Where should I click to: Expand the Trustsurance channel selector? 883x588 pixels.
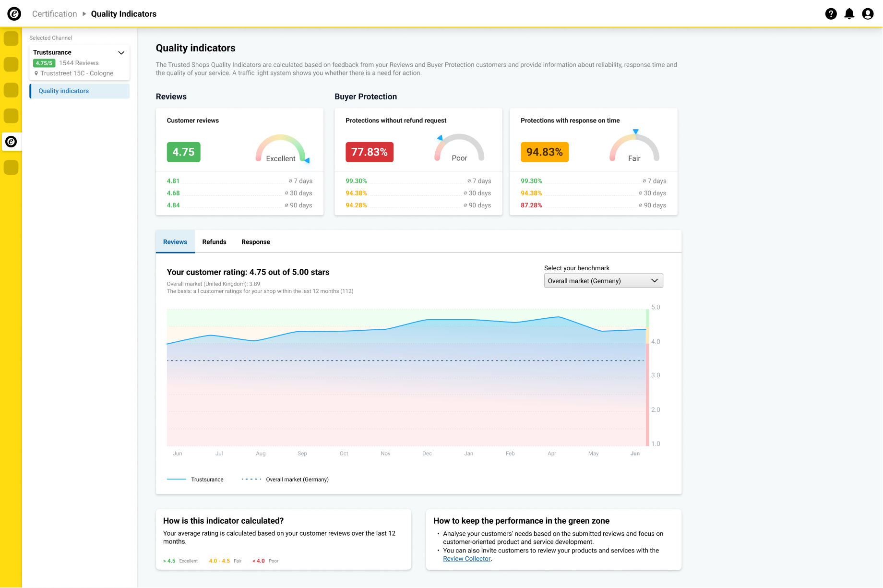(x=121, y=53)
